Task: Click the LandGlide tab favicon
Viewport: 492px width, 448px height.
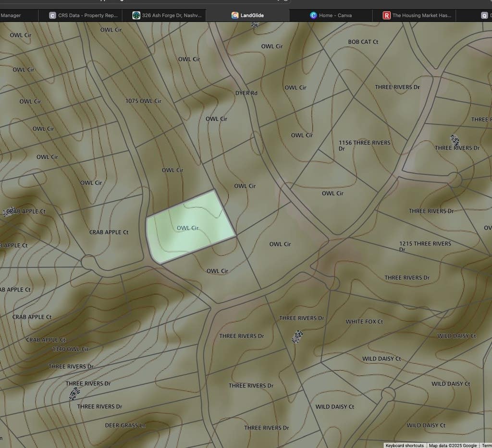Action: coord(234,15)
